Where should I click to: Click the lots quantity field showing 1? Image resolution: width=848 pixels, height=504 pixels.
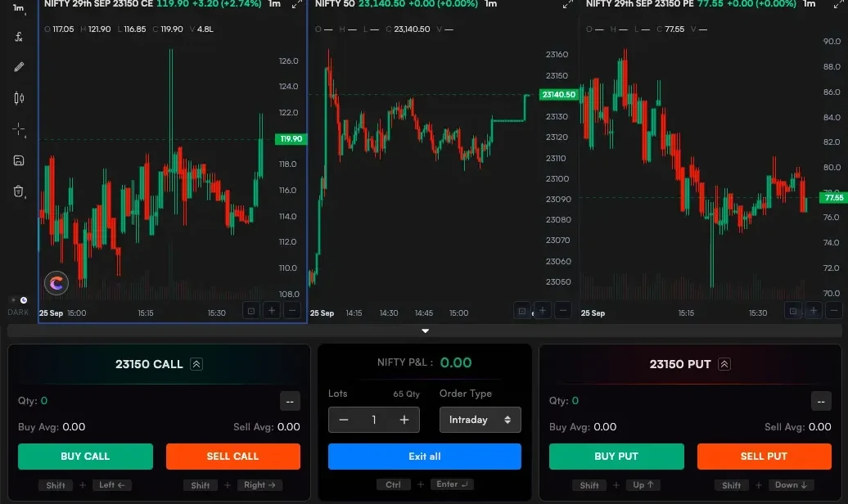tap(374, 420)
